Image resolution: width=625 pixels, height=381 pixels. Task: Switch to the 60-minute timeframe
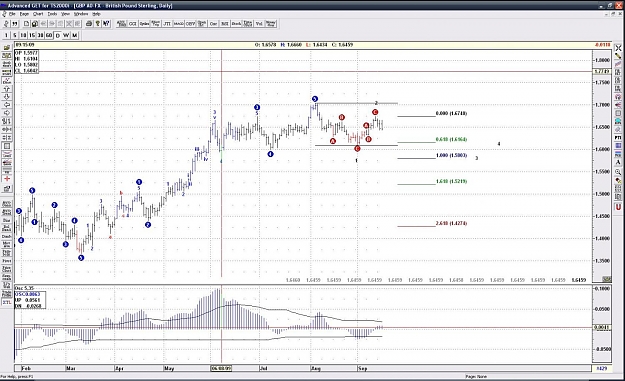[x=49, y=35]
